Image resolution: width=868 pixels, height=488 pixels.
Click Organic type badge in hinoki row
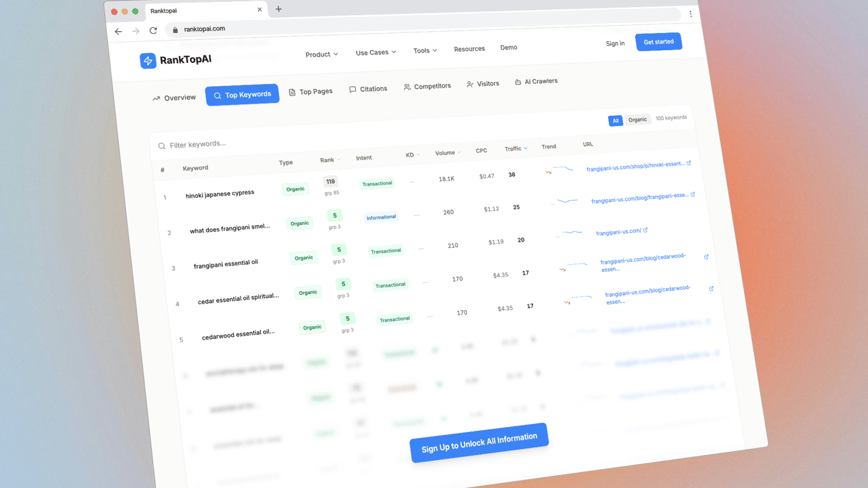pos(295,189)
